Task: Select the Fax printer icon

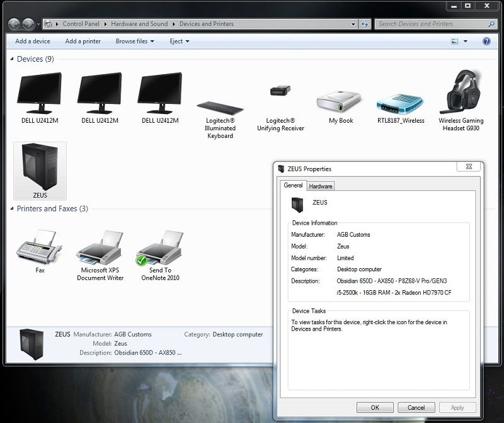Action: 40,251
